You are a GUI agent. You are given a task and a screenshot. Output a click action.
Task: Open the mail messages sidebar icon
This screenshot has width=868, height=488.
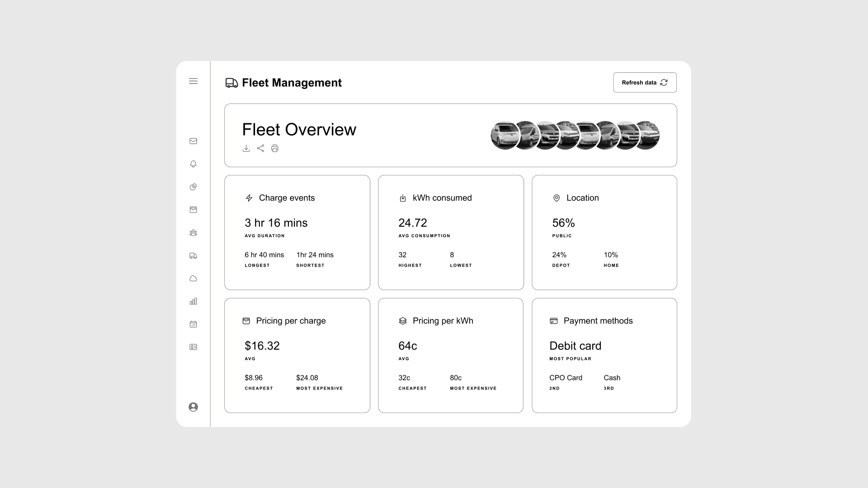click(x=193, y=141)
